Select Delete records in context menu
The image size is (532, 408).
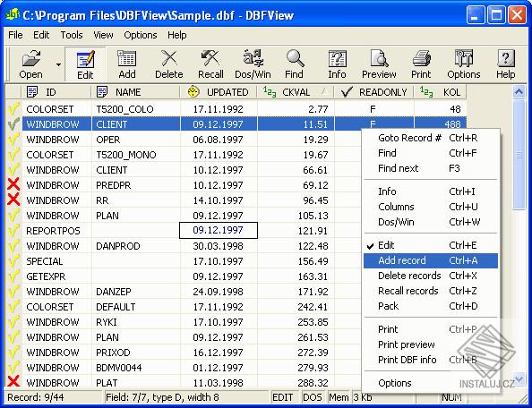(x=431, y=276)
